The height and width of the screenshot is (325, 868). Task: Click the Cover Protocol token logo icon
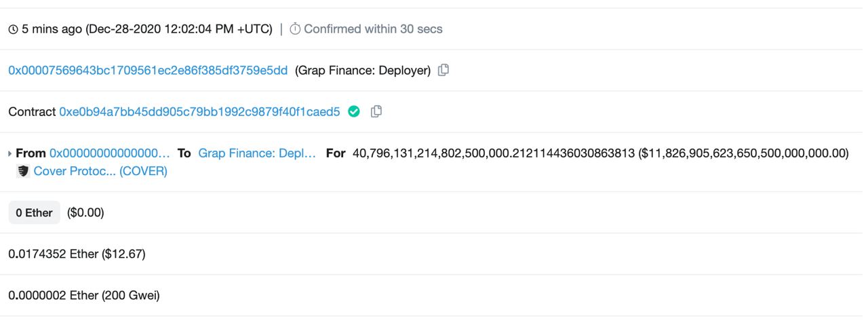(x=23, y=171)
